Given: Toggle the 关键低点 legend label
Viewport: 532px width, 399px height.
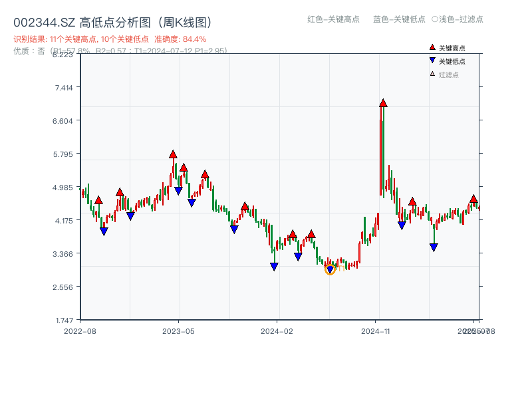Looking at the screenshot, I should [x=452, y=61].
